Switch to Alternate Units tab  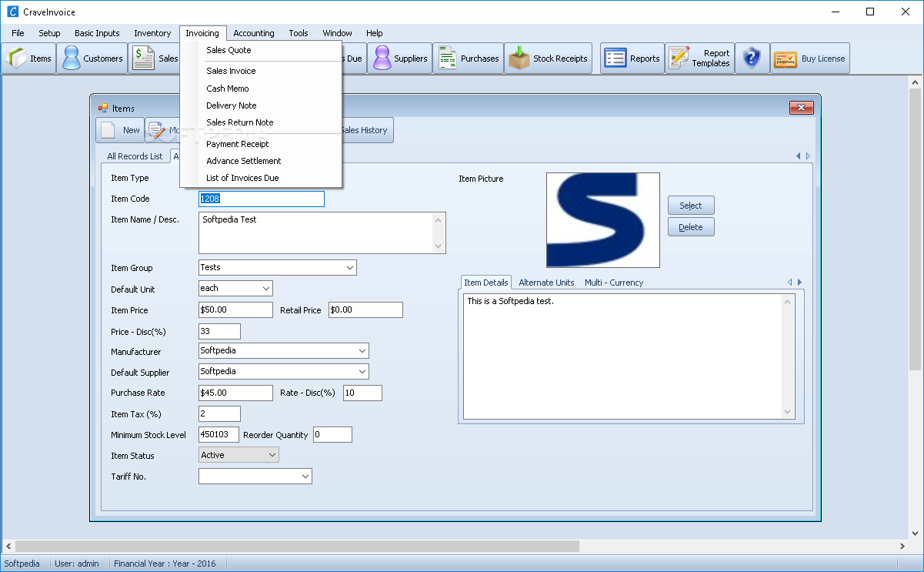click(x=546, y=283)
